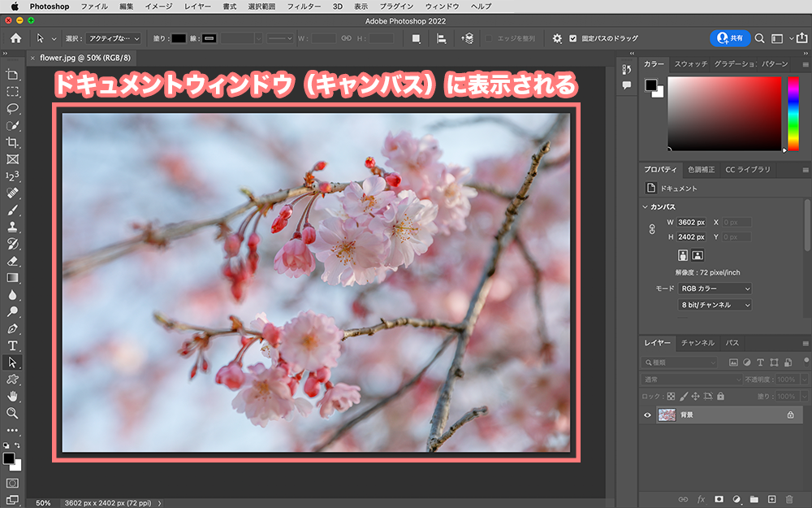The image size is (812, 508).
Task: Toggle type layer filter T icon
Action: click(760, 363)
